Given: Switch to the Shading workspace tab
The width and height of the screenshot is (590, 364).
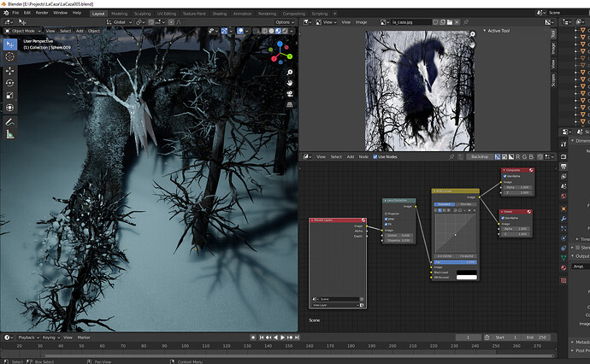Looking at the screenshot, I should [220, 14].
